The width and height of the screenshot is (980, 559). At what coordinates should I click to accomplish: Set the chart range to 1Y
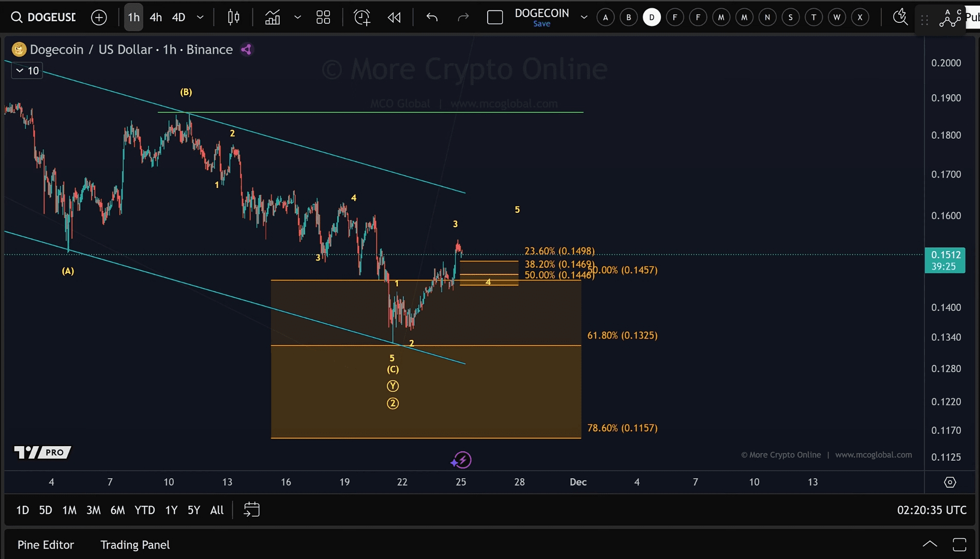pyautogui.click(x=171, y=510)
